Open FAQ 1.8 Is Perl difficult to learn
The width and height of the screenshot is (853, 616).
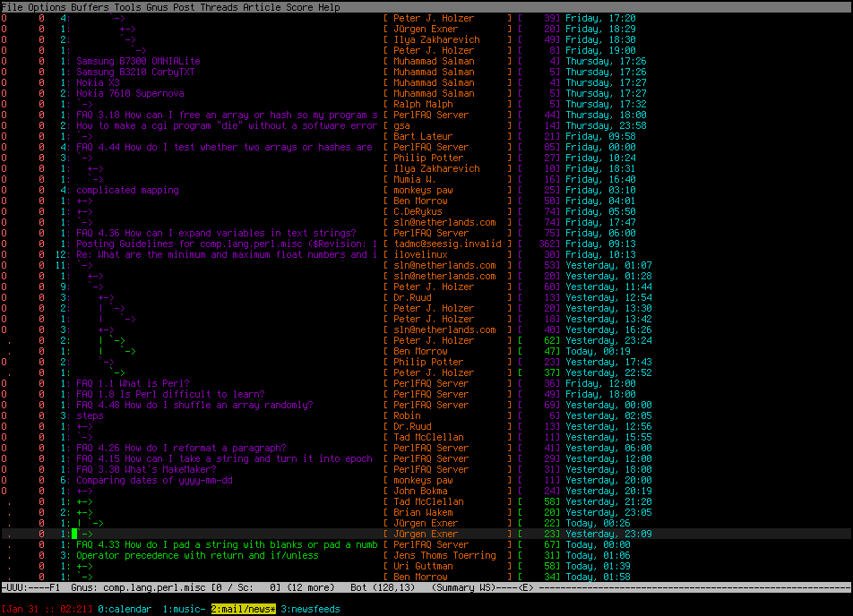pyautogui.click(x=170, y=394)
